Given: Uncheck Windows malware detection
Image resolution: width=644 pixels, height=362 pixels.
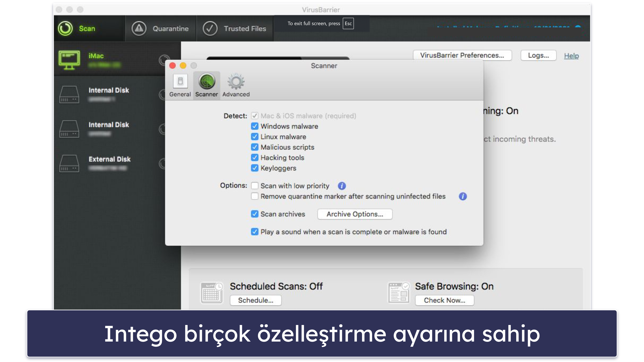Looking at the screenshot, I should 255,126.
